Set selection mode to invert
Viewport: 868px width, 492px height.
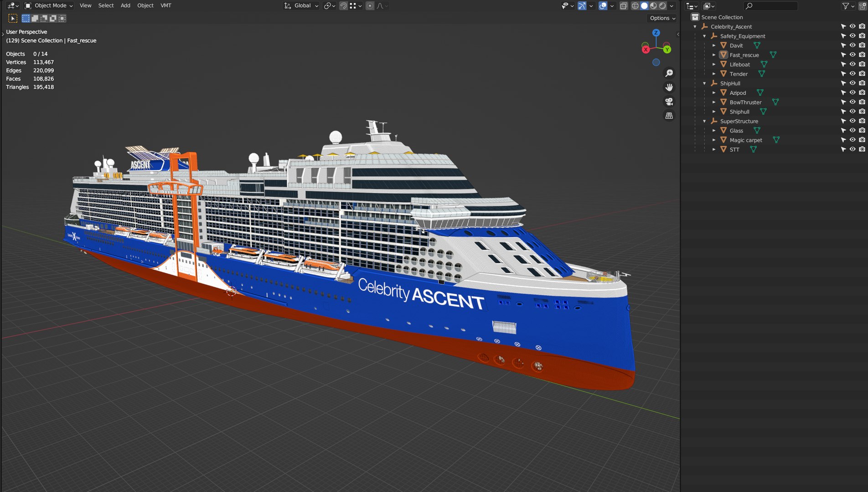[x=53, y=18]
